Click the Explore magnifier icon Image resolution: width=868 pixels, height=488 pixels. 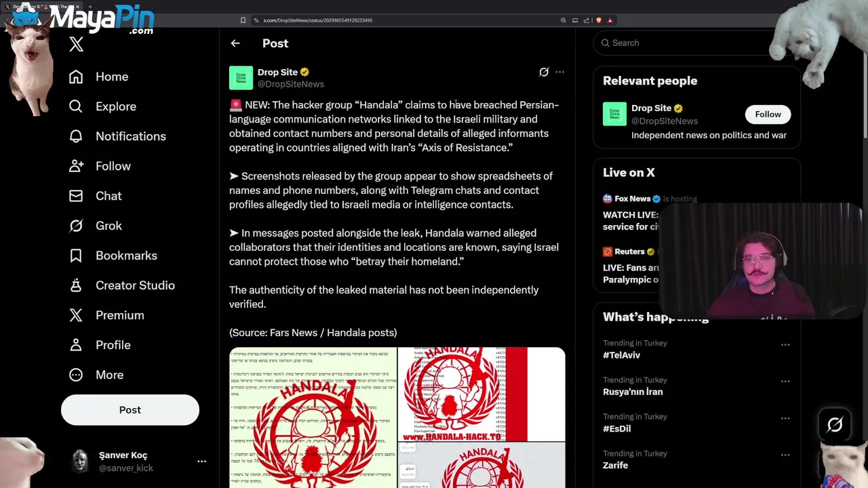coord(76,106)
